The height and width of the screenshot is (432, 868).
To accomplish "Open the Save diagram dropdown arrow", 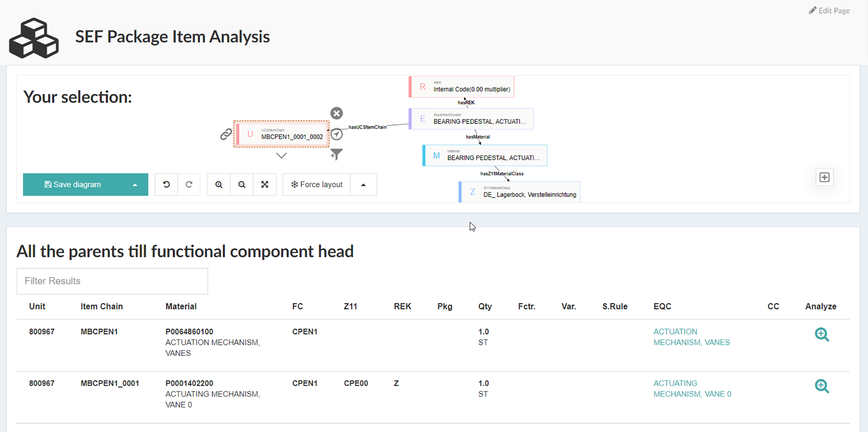I will 135,185.
